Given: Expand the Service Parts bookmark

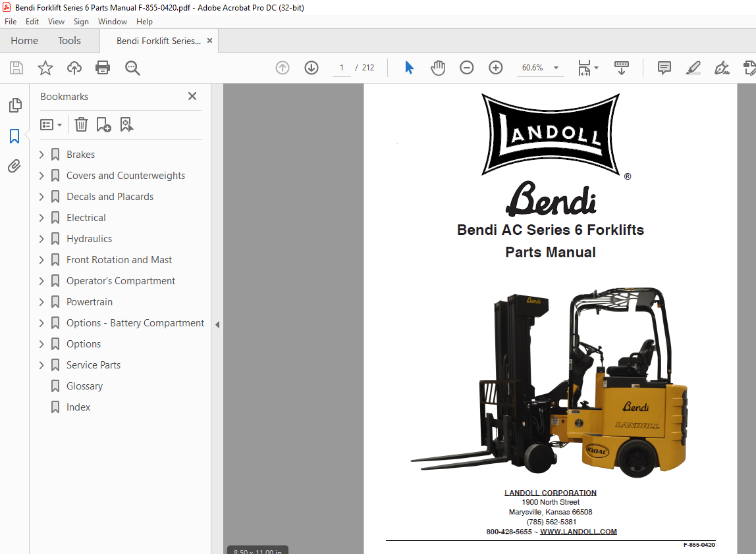Looking at the screenshot, I should 41,365.
